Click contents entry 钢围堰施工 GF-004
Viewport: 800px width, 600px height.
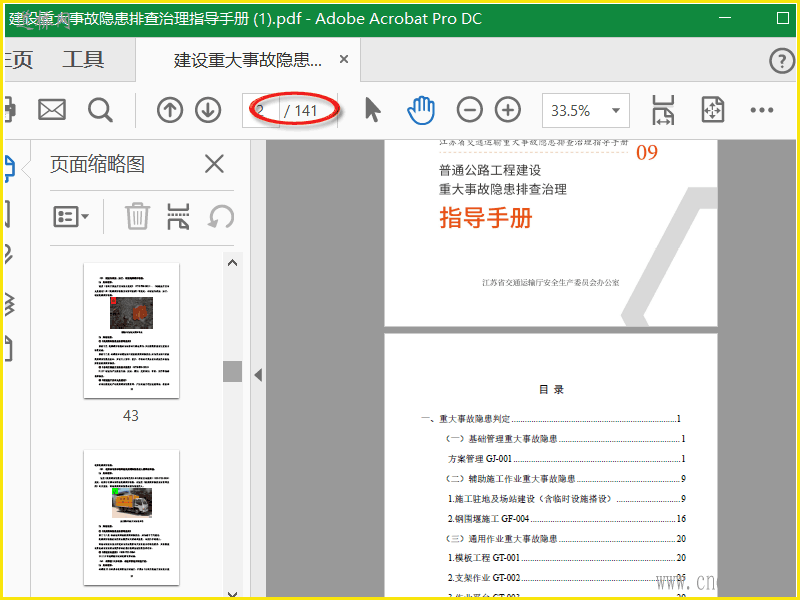click(x=566, y=518)
